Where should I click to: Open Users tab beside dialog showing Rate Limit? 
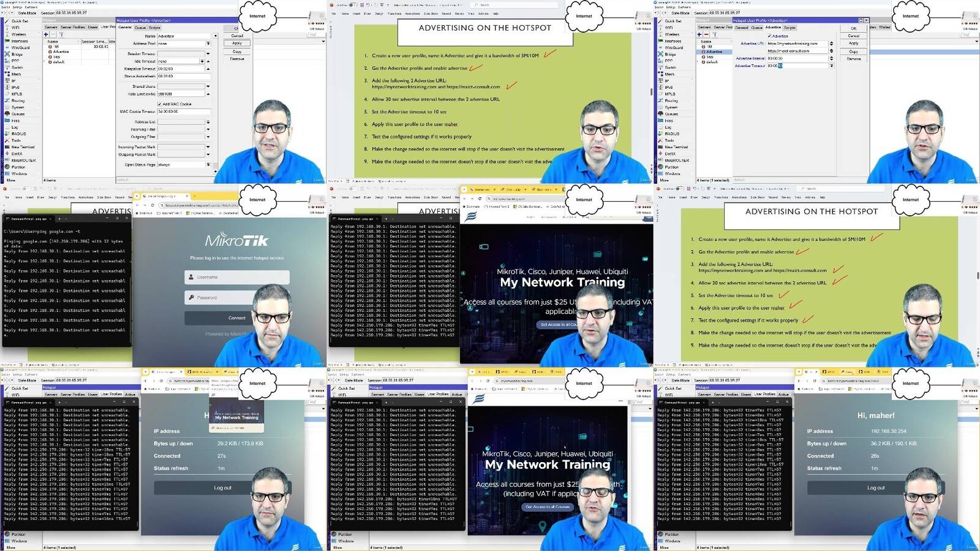click(x=92, y=27)
